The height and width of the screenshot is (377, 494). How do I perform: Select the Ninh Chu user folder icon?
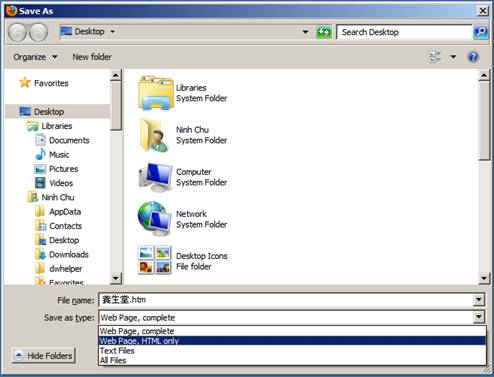tap(154, 135)
